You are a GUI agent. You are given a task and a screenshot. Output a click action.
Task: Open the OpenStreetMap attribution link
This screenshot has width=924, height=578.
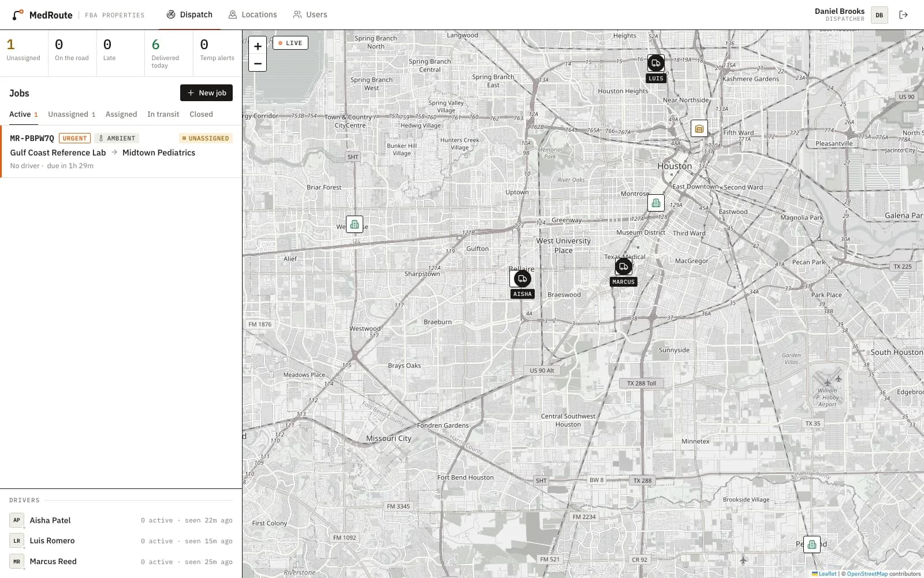click(867, 574)
